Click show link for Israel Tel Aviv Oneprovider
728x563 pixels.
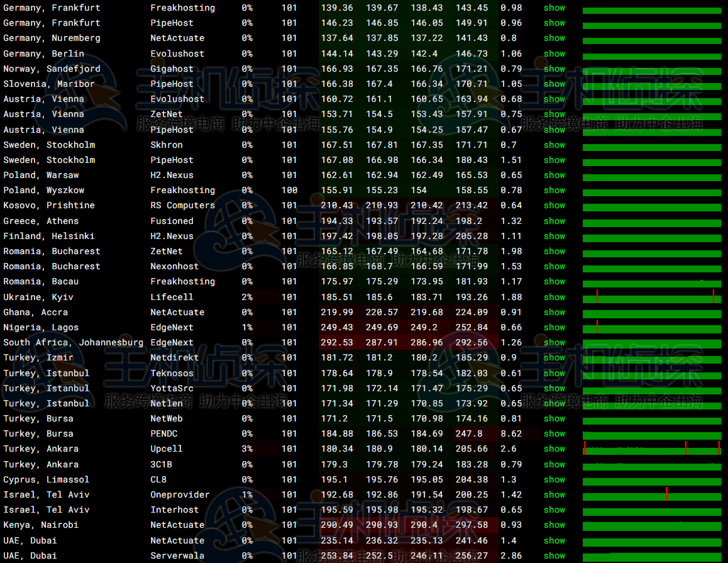(x=554, y=494)
